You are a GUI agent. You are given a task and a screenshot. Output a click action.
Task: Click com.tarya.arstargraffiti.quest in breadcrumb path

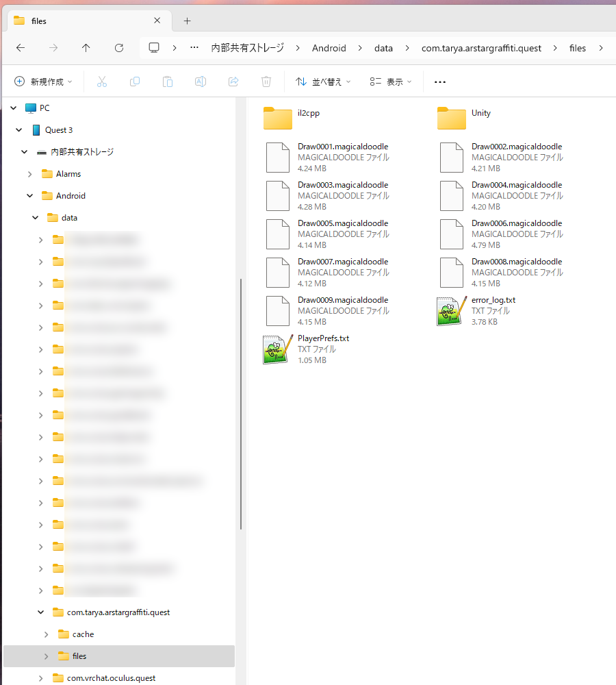point(481,48)
